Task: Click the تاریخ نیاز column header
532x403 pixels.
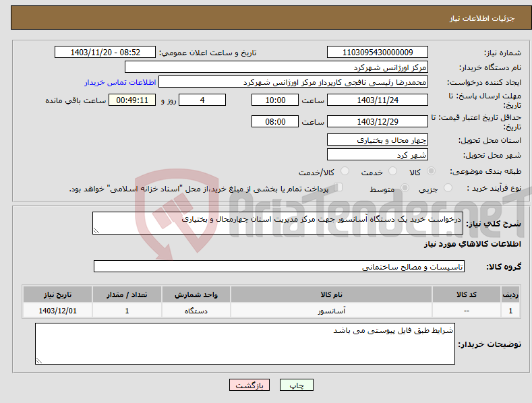Action: (x=58, y=294)
